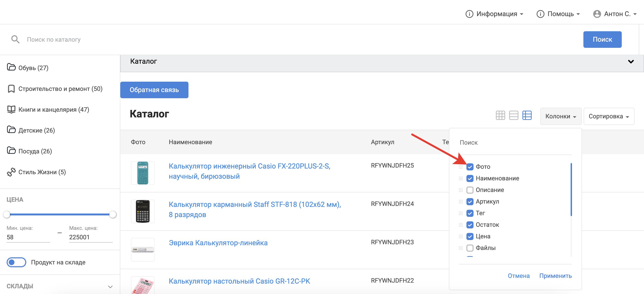Click the blue Поиск button
The height and width of the screenshot is (294, 644).
tap(602, 40)
